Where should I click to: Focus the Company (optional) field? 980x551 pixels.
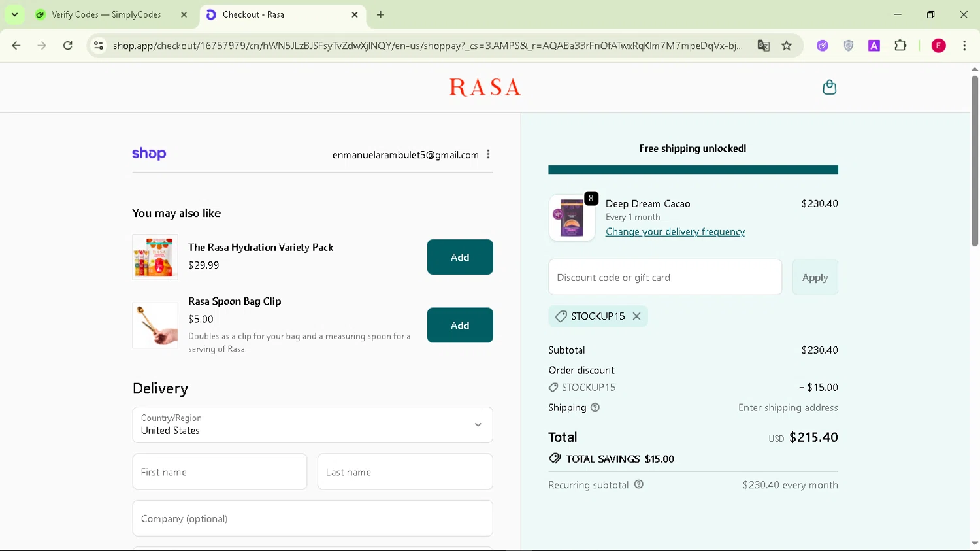point(312,518)
